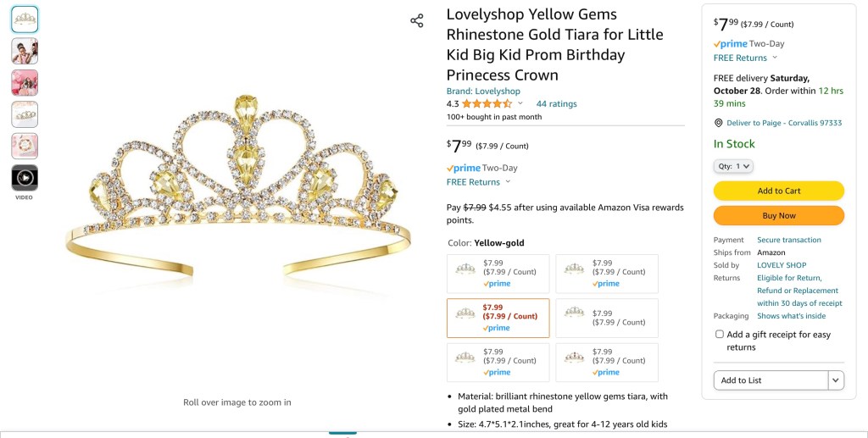This screenshot has height=438, width=868.
Task: Expand the Add to List dropdown arrow
Action: (x=836, y=380)
